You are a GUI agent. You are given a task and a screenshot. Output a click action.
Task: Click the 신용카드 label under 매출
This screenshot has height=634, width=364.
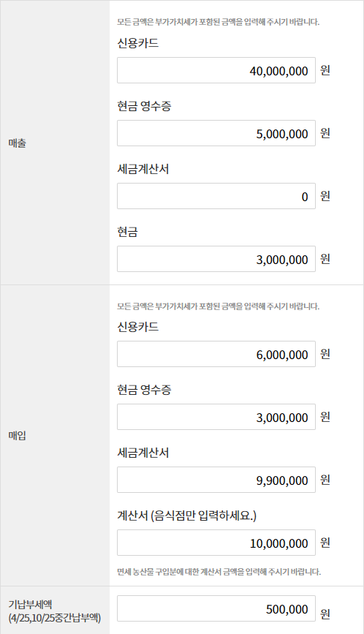pyautogui.click(x=137, y=43)
